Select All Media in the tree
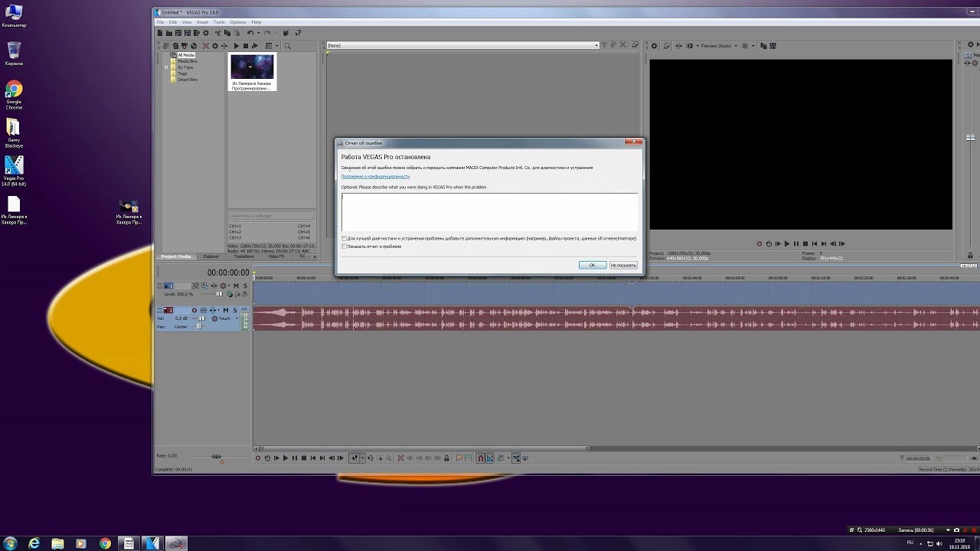This screenshot has width=980, height=551. pyautogui.click(x=186, y=55)
